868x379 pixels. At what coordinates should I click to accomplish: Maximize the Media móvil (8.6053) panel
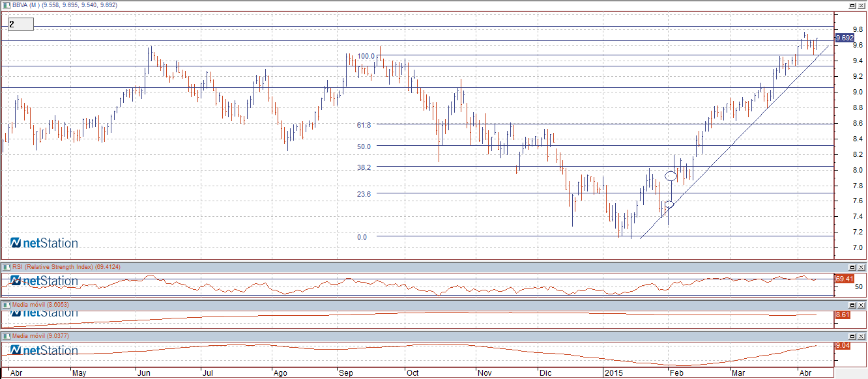[x=852, y=305]
